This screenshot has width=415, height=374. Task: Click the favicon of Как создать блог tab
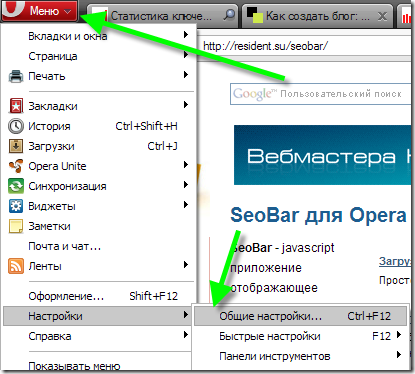click(254, 15)
